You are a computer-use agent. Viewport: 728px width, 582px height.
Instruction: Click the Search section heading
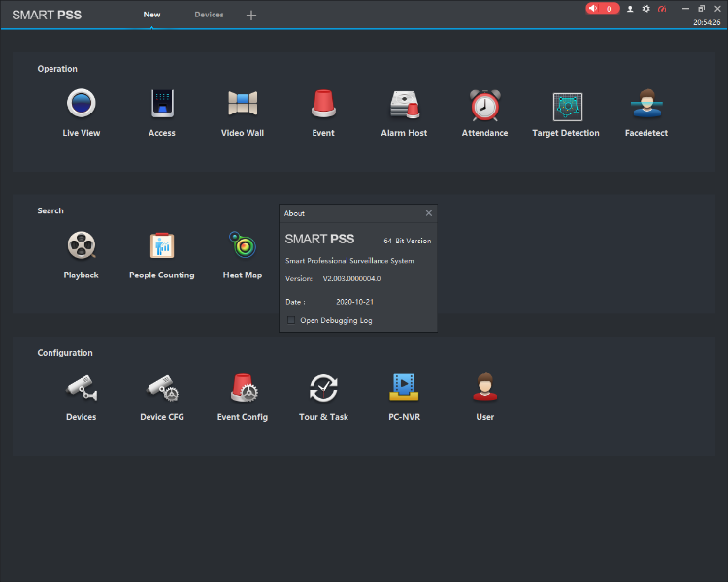(x=50, y=210)
